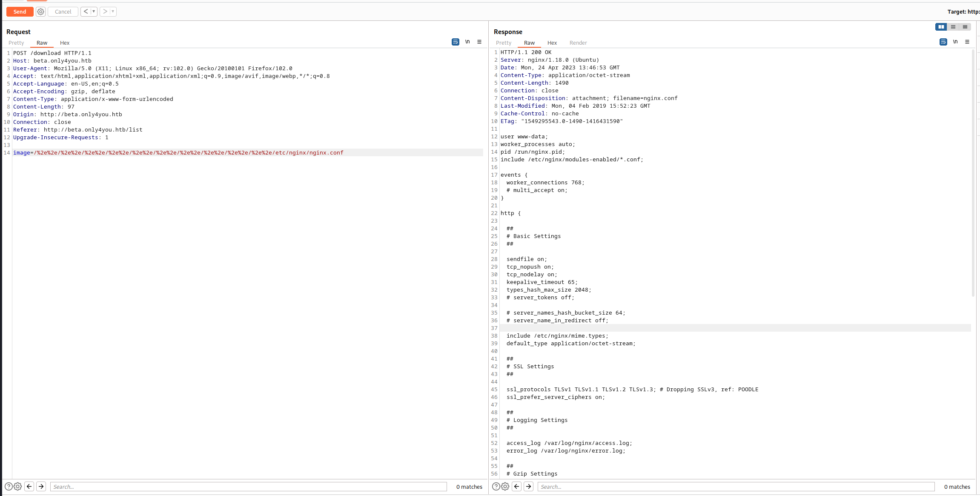Open Request panel hamburger options menu
Viewport: 980px width, 496px height.
coord(479,42)
